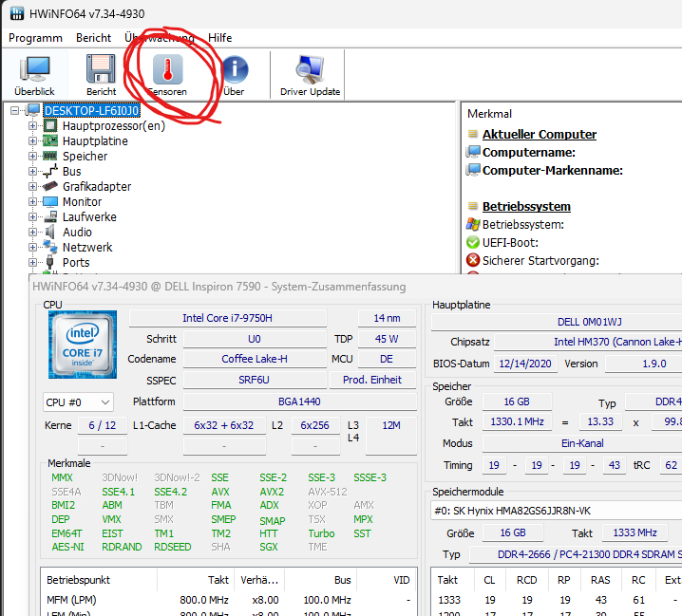Click the Takt column header in timing table
This screenshot has height=616, width=682.
click(x=447, y=580)
